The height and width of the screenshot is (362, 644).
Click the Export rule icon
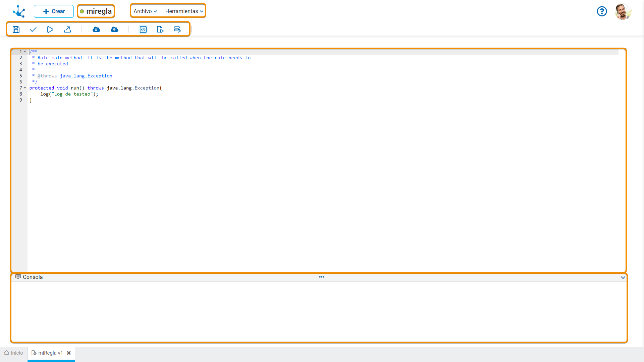pyautogui.click(x=68, y=29)
